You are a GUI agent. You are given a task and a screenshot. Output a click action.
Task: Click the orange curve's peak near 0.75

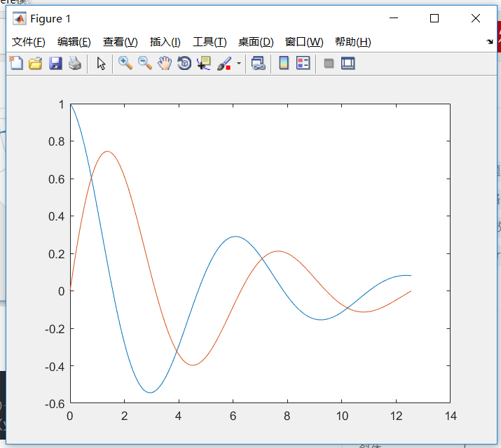[107, 151]
